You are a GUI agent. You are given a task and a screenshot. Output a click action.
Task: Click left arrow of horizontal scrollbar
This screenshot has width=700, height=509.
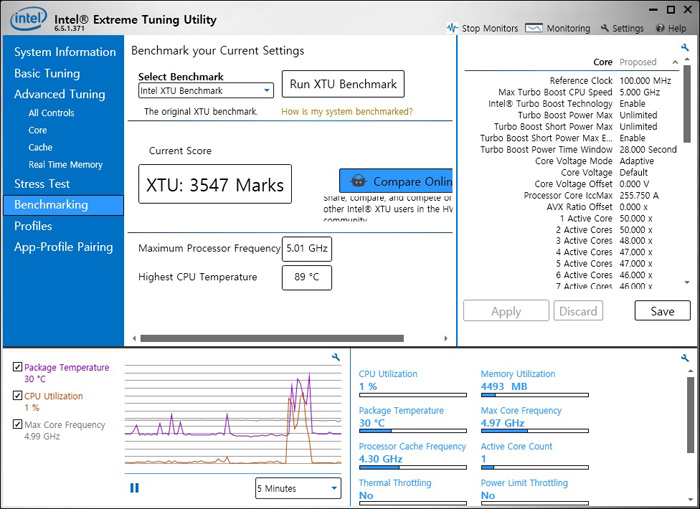(x=134, y=338)
